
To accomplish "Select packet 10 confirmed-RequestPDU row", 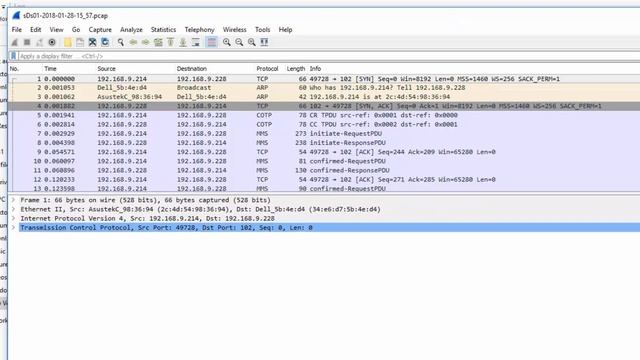I will pos(324,161).
